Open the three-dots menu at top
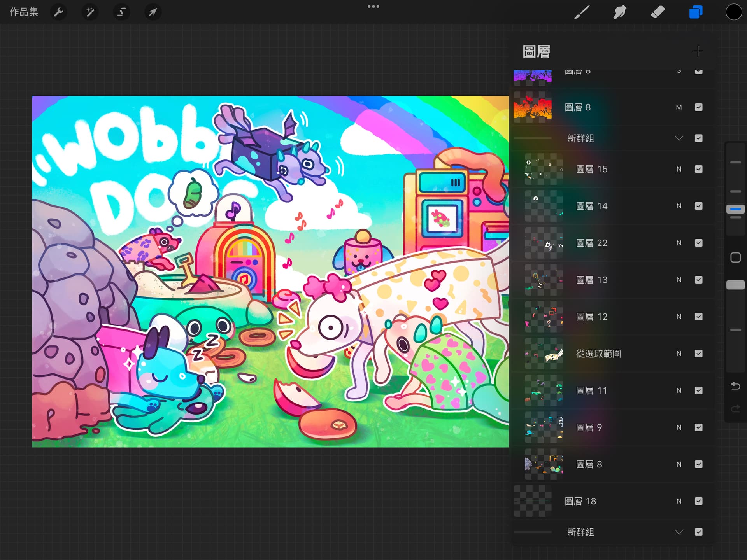The height and width of the screenshot is (560, 747). pyautogui.click(x=373, y=7)
